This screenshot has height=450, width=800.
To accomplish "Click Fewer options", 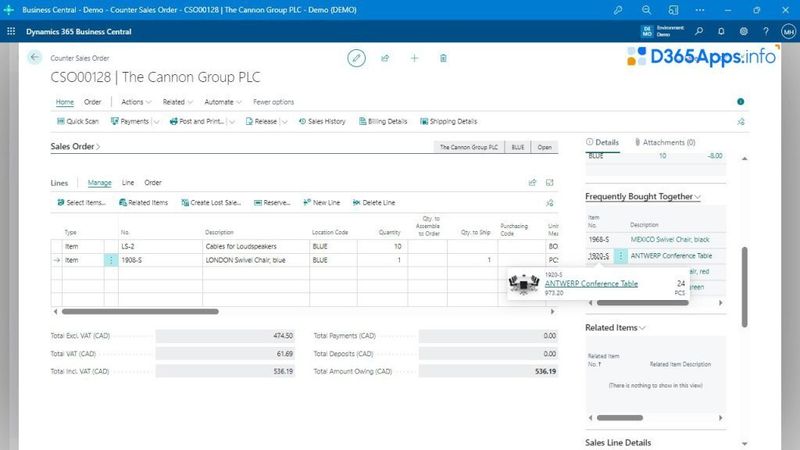I will tap(273, 102).
